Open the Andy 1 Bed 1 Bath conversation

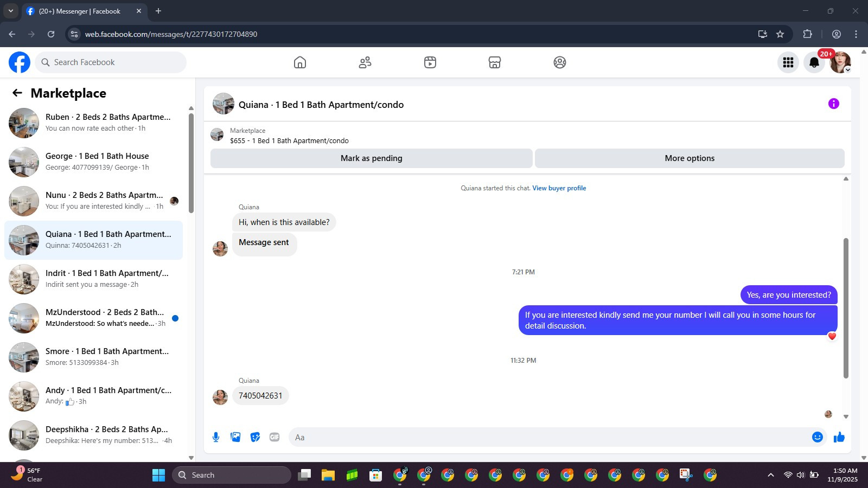click(x=93, y=396)
